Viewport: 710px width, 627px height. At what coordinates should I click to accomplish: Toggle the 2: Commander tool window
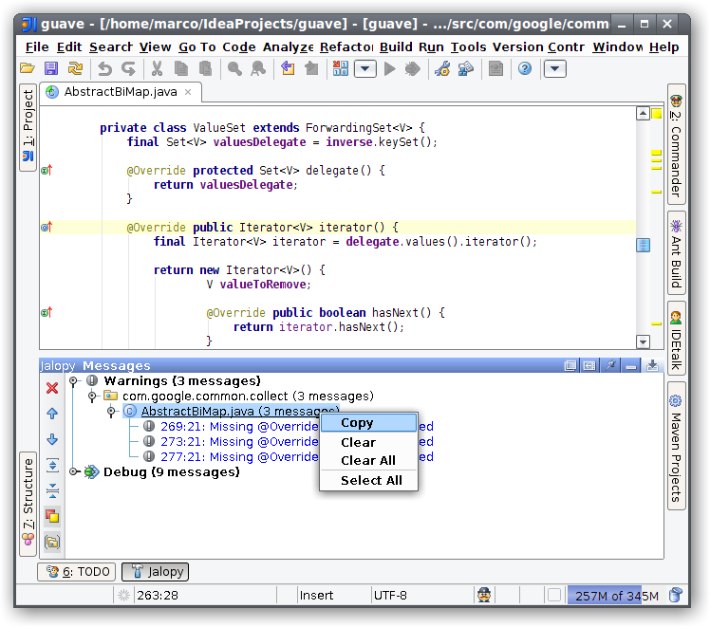[676, 144]
